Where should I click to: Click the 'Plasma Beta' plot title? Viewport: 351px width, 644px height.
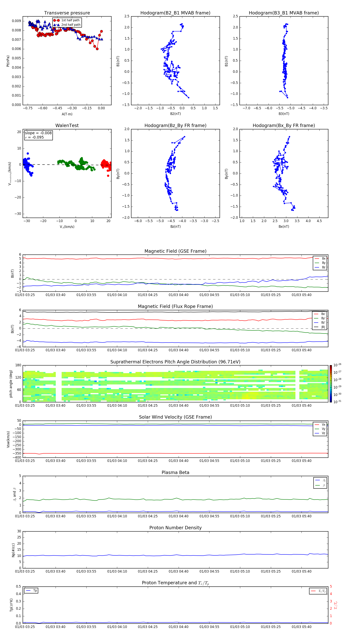[175, 472]
